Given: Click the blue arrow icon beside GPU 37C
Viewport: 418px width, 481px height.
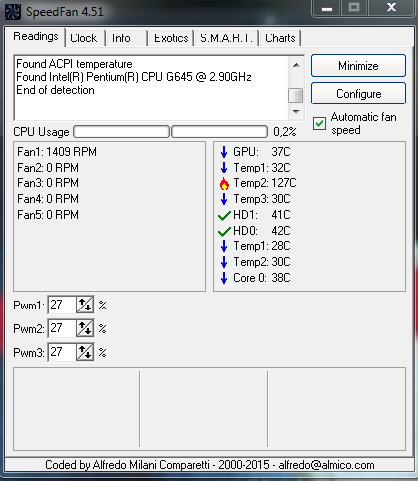Looking at the screenshot, I should (x=224, y=152).
